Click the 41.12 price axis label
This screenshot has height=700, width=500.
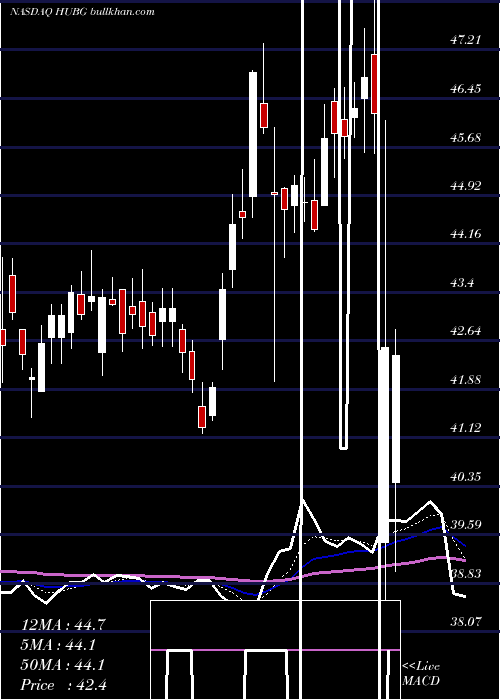click(466, 428)
